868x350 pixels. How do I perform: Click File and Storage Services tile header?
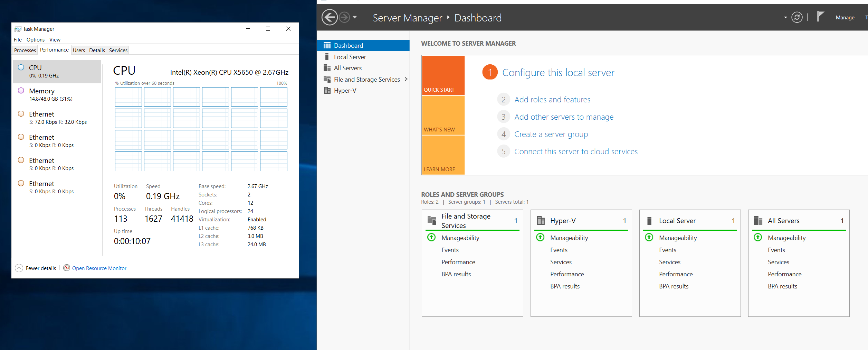pyautogui.click(x=472, y=221)
